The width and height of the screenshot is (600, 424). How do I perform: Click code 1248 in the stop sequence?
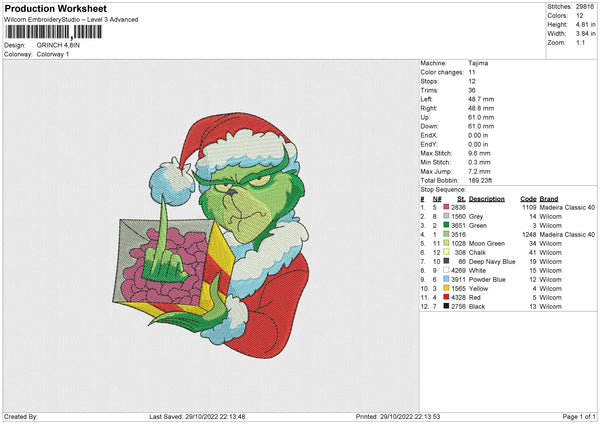click(529, 234)
